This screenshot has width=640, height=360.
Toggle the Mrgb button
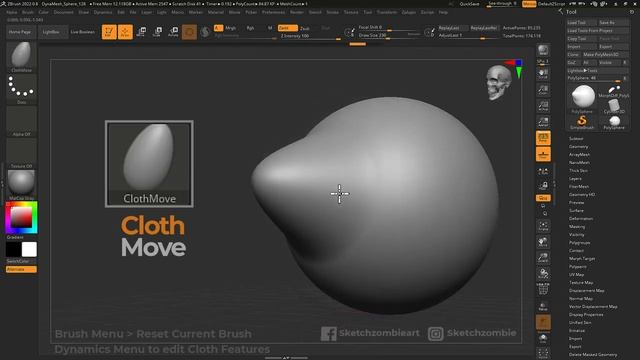click(231, 28)
